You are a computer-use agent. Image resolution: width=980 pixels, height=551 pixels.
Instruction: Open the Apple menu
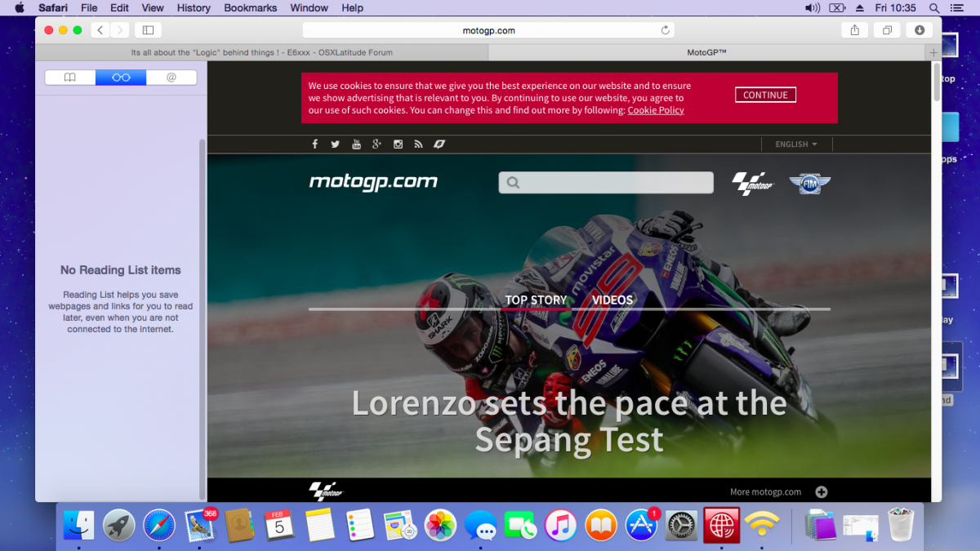(x=20, y=8)
